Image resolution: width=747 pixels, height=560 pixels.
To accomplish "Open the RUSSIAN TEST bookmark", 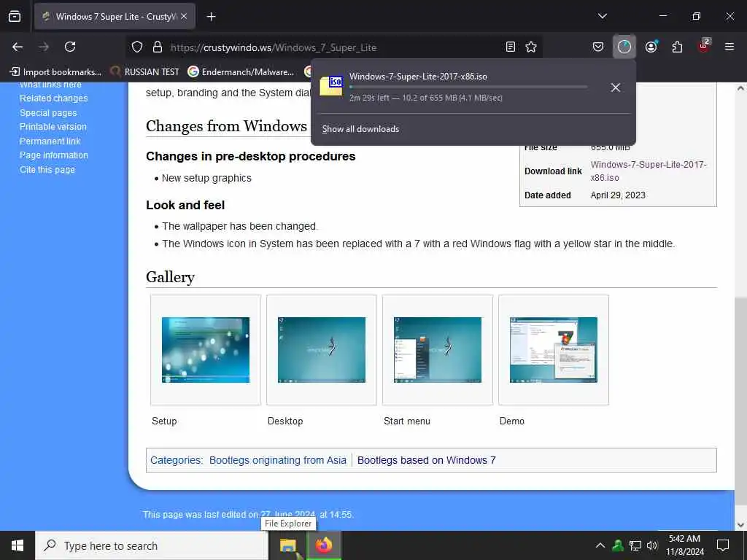I will coord(145,72).
